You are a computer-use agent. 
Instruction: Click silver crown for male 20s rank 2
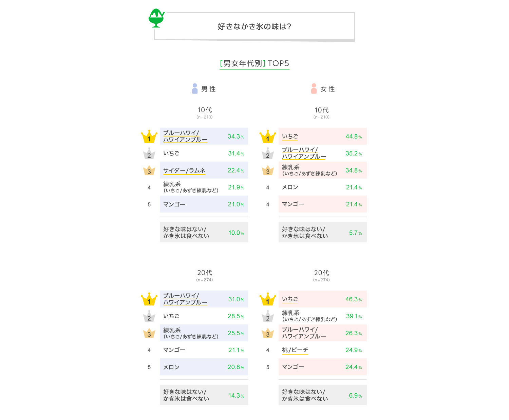click(x=149, y=316)
